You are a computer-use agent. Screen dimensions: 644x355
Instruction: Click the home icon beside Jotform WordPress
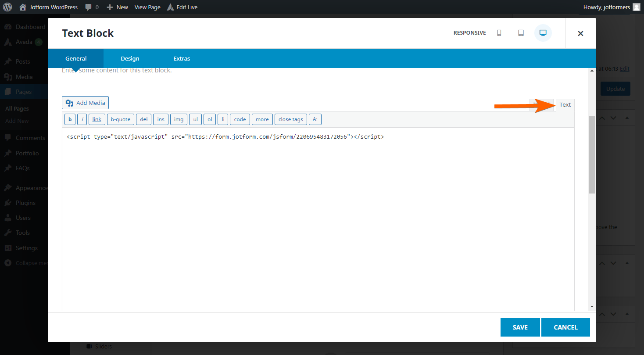(x=23, y=7)
